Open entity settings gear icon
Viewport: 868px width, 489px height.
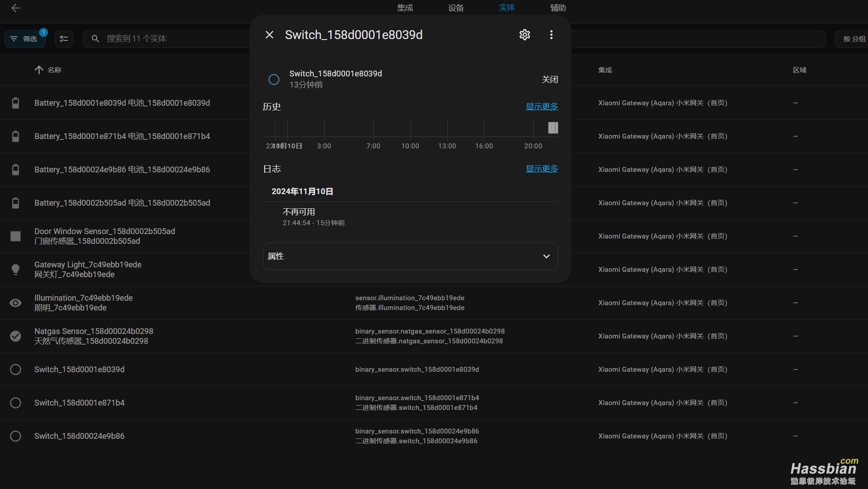coord(525,35)
